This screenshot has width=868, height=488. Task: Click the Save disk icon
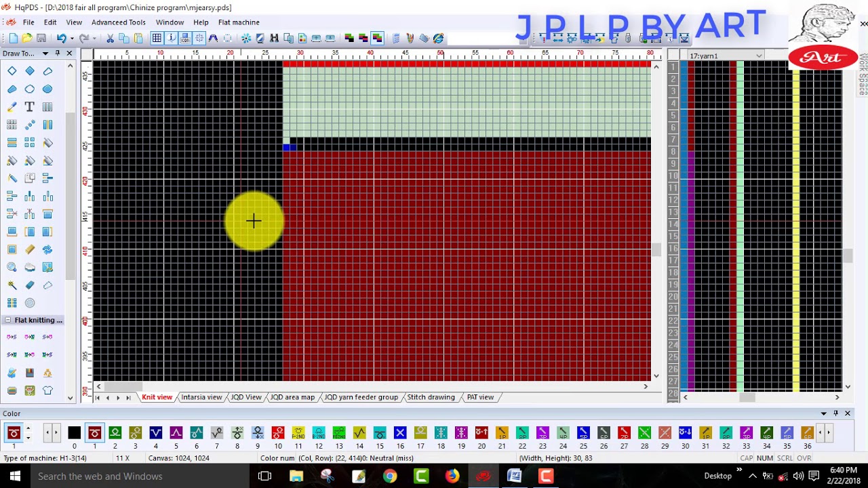coord(41,38)
